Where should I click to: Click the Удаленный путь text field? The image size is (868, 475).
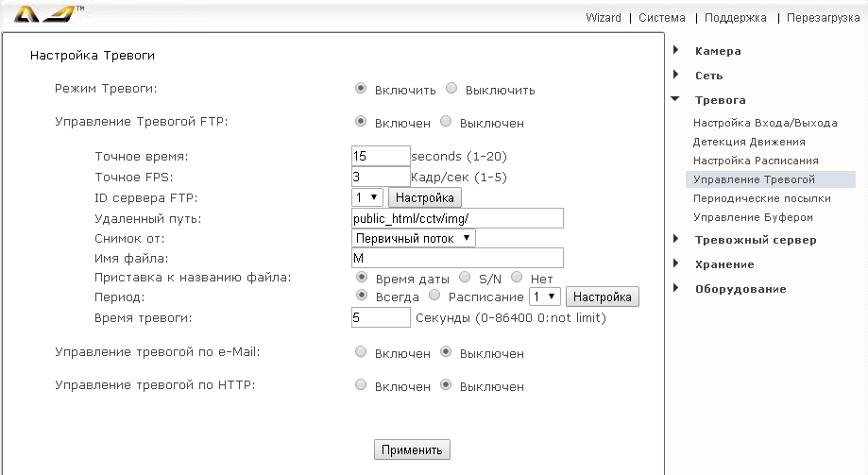point(456,218)
